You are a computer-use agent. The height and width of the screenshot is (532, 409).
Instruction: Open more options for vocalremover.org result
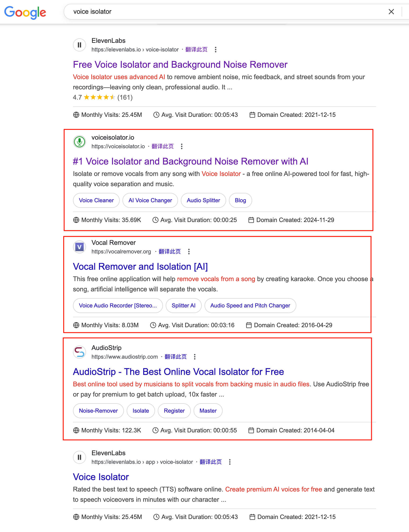[189, 252]
